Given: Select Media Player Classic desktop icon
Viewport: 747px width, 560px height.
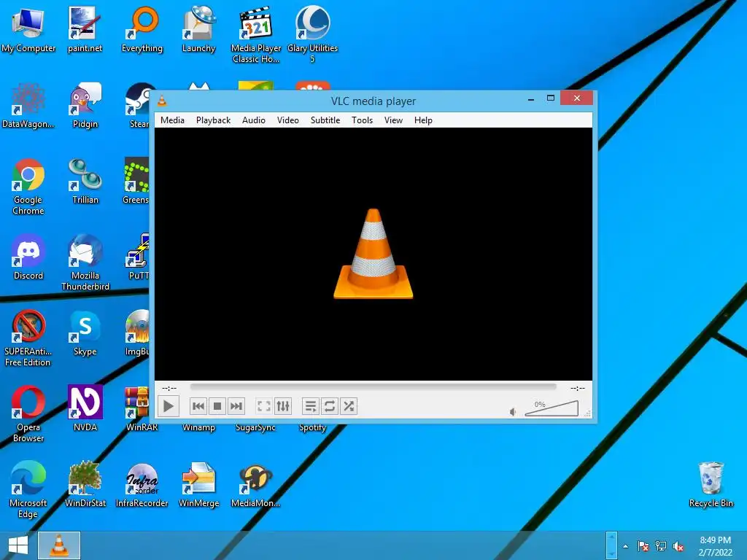Looking at the screenshot, I should pyautogui.click(x=256, y=35).
